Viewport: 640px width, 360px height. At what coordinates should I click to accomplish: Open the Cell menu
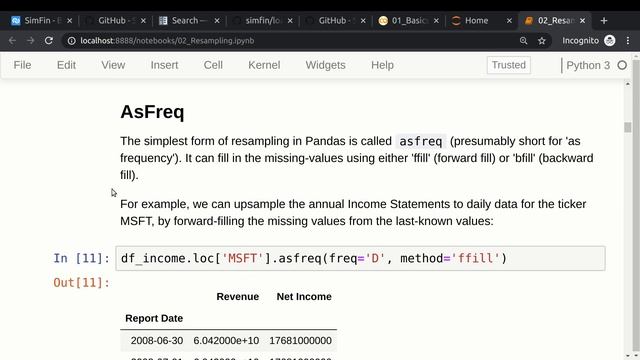pyautogui.click(x=213, y=65)
